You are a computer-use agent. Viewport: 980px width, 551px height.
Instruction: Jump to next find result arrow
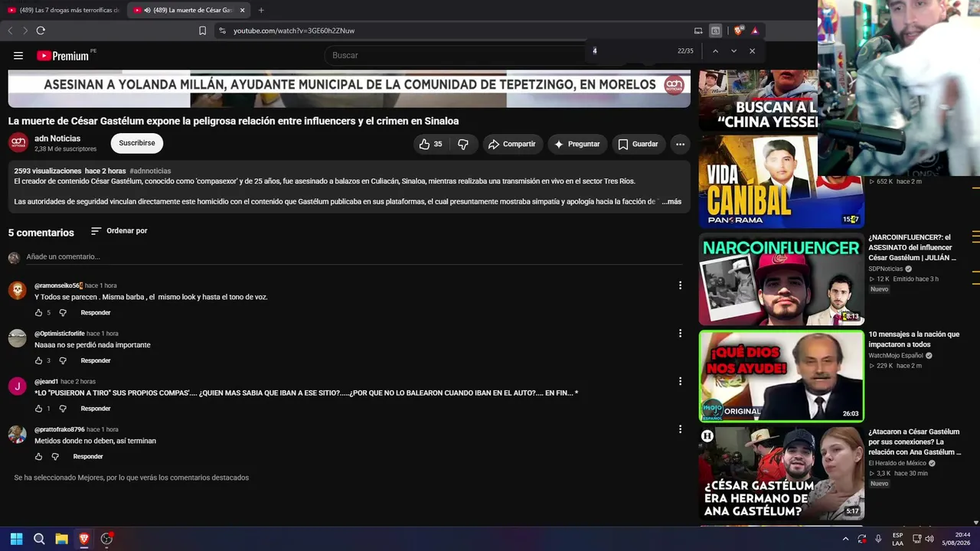coord(733,51)
